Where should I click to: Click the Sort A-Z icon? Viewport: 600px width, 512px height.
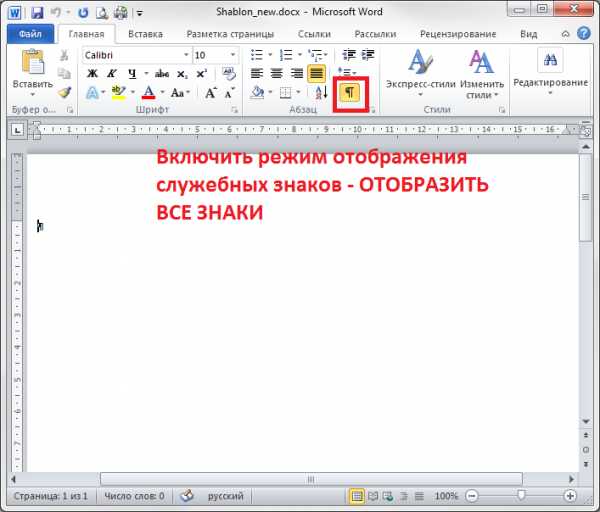point(321,93)
